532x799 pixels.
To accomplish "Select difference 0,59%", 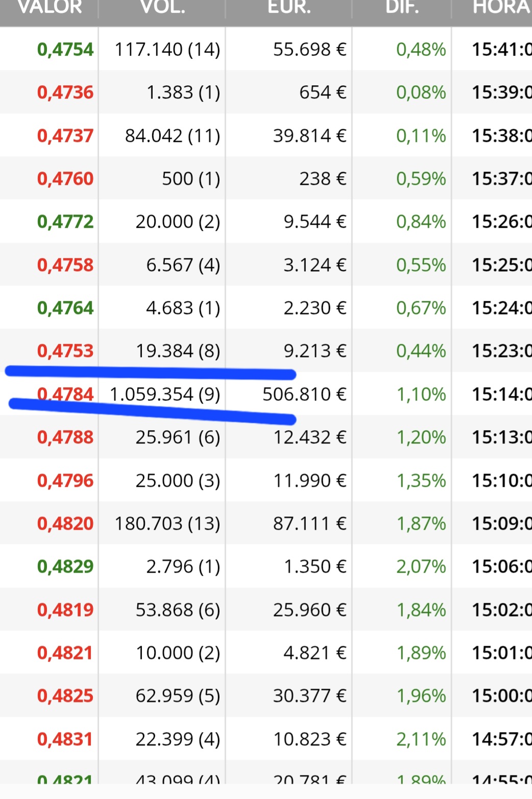I will [x=421, y=179].
